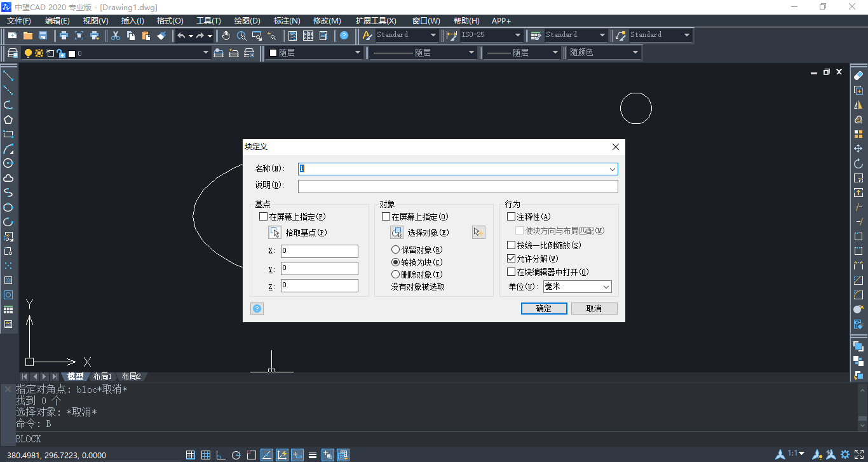868x462 pixels.
Task: Uncheck the 允许分解 checkbox
Action: click(512, 259)
